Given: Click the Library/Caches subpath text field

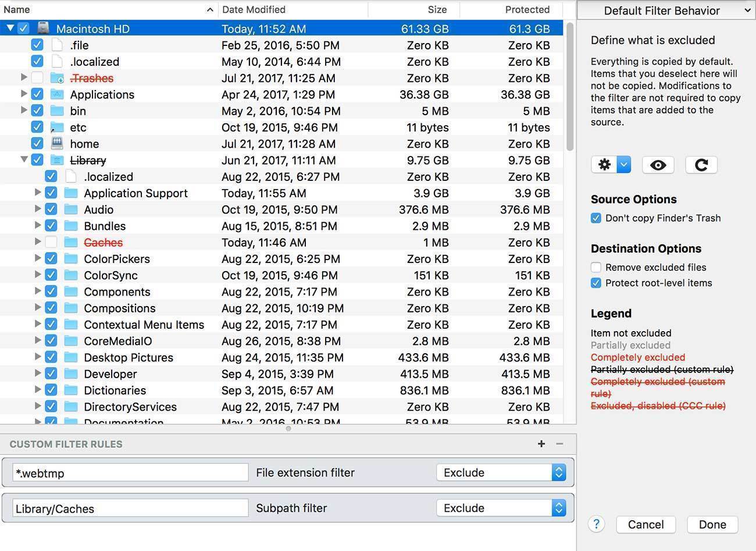Looking at the screenshot, I should click(x=130, y=509).
